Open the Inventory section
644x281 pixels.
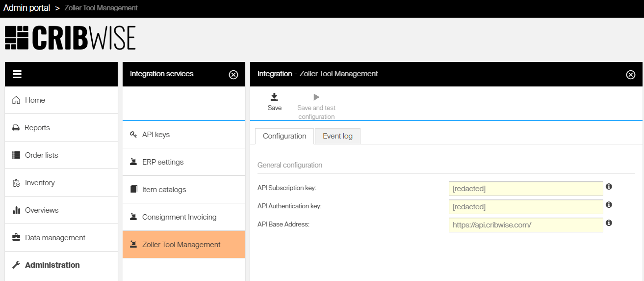(x=40, y=183)
